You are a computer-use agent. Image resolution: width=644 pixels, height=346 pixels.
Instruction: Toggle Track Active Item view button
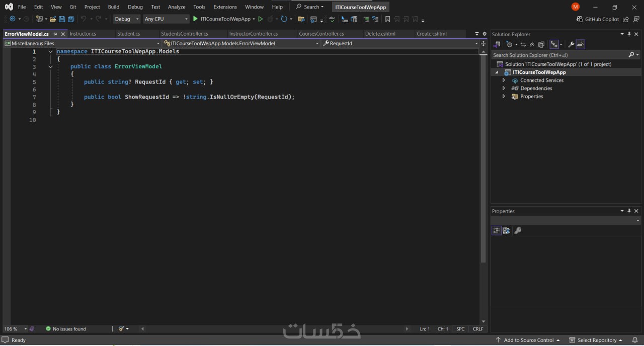click(x=554, y=44)
